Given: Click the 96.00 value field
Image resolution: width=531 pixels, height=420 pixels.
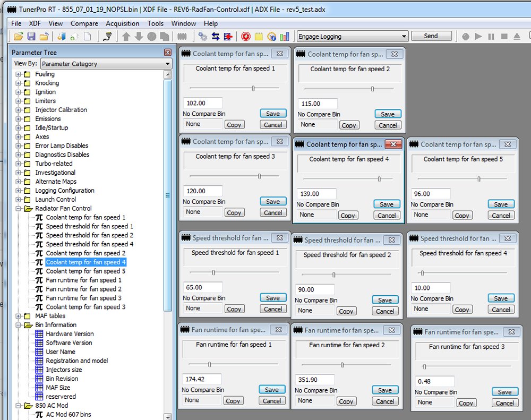Looking at the screenshot, I should pos(431,194).
